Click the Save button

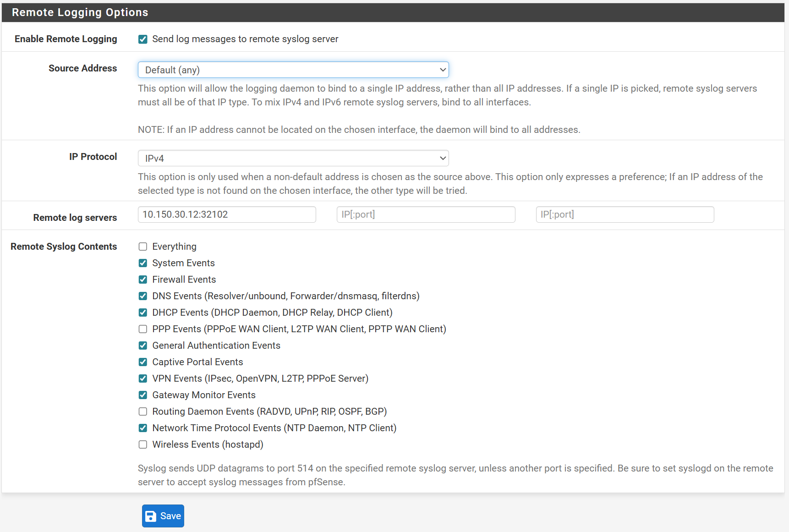163,516
